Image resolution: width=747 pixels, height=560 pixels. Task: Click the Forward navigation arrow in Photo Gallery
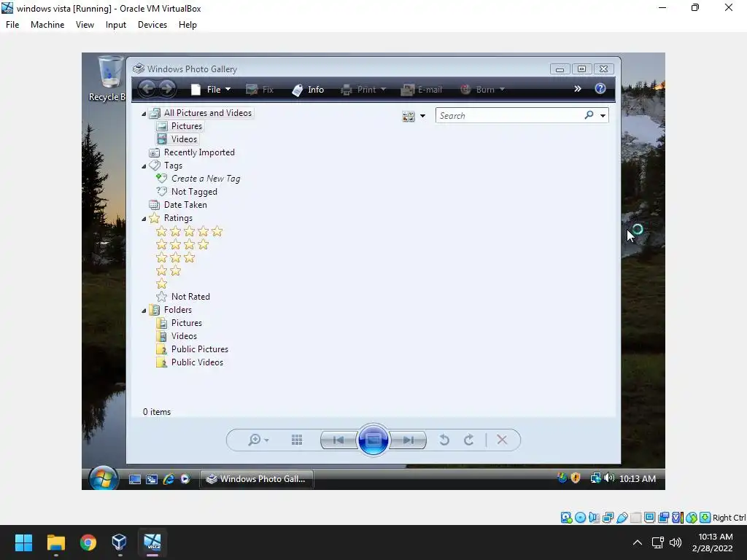coord(167,88)
